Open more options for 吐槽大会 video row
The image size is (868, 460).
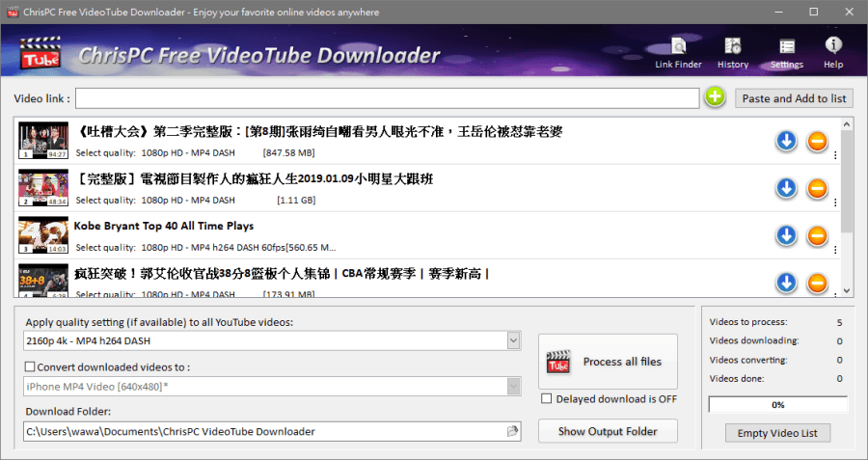[x=835, y=155]
